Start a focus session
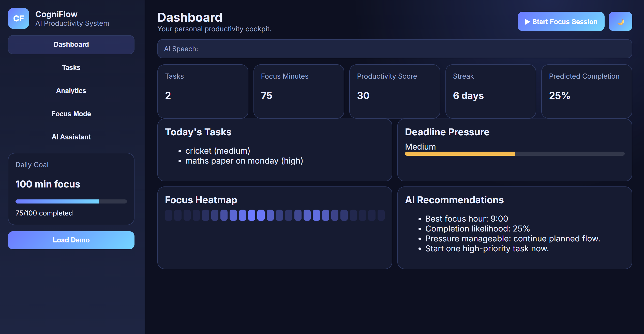 pos(561,22)
